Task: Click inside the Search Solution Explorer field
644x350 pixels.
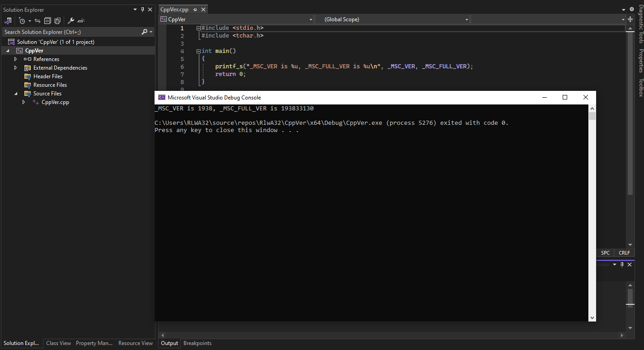Action: tap(68, 32)
